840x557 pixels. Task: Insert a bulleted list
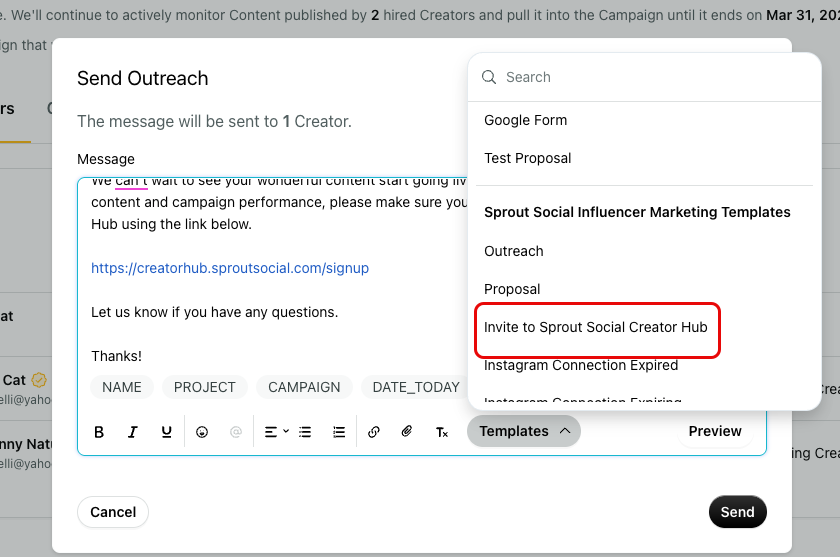pyautogui.click(x=305, y=432)
